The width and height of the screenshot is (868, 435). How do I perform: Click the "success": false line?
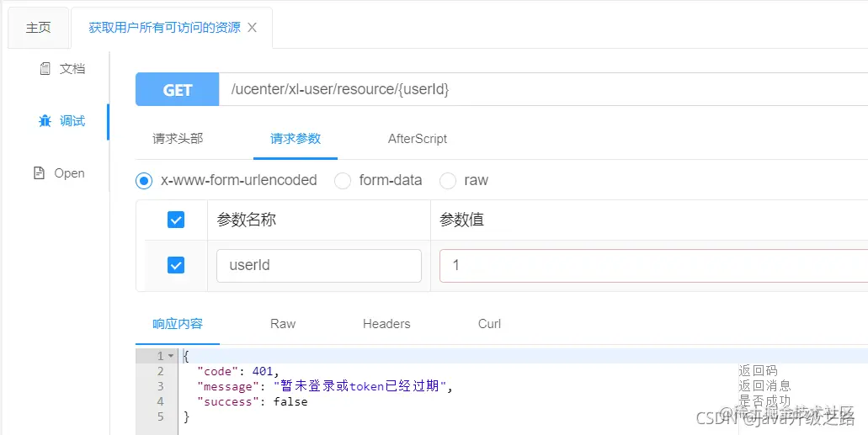(252, 402)
